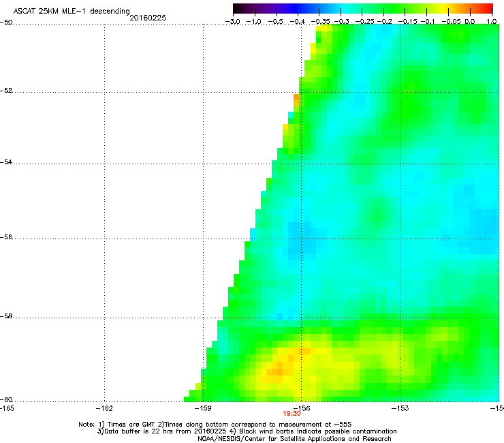Click the -0.15 colorbar tick label
Screen dimensions: 504x443
[407, 22]
